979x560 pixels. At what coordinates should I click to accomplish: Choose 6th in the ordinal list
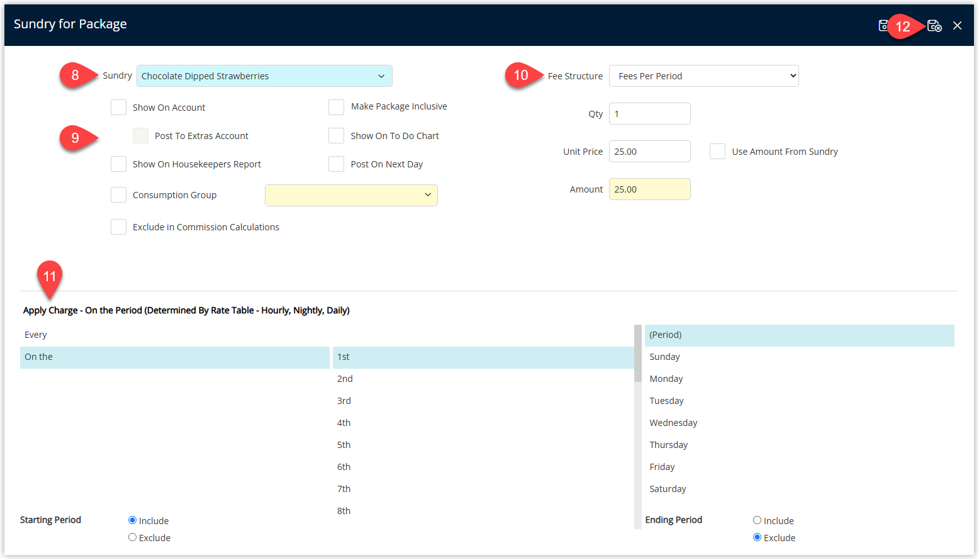483,468
